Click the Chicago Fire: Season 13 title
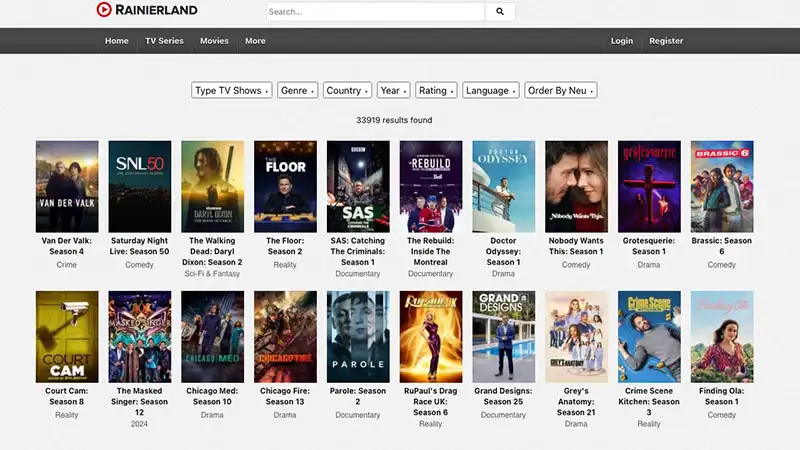The height and width of the screenshot is (450, 800). tap(285, 396)
